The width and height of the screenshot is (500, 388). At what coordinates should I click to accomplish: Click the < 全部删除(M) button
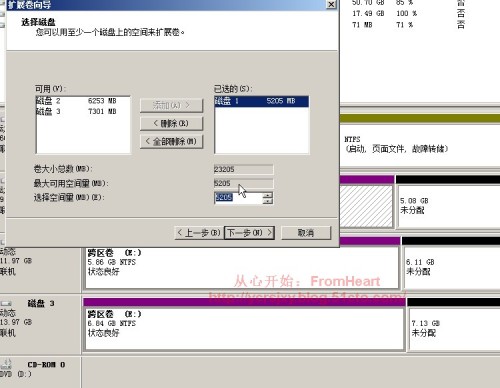[x=171, y=141]
